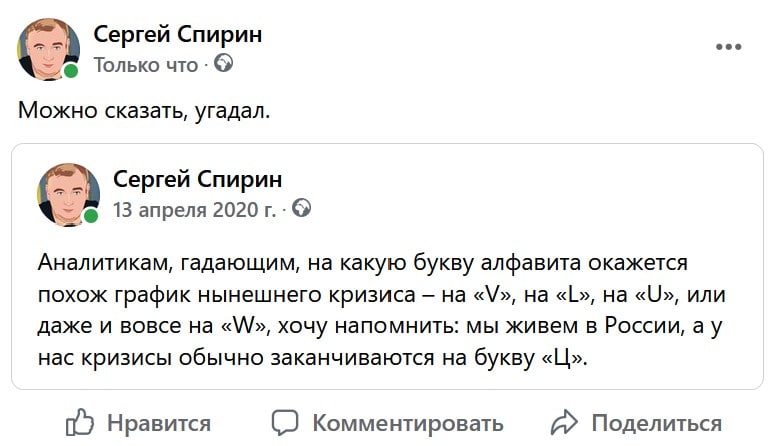Open the three-dot post options menu
776x446 pixels.
pyautogui.click(x=728, y=47)
